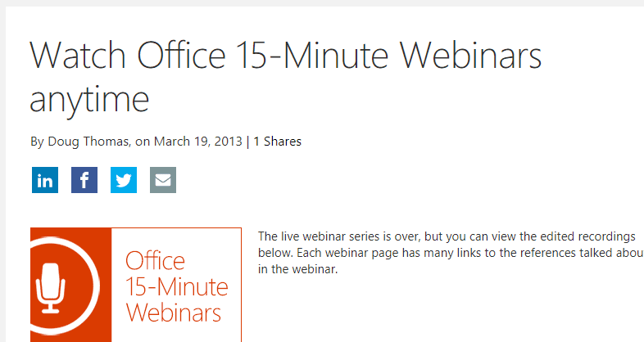Click the word By before author name
This screenshot has width=644, height=342.
37,142
